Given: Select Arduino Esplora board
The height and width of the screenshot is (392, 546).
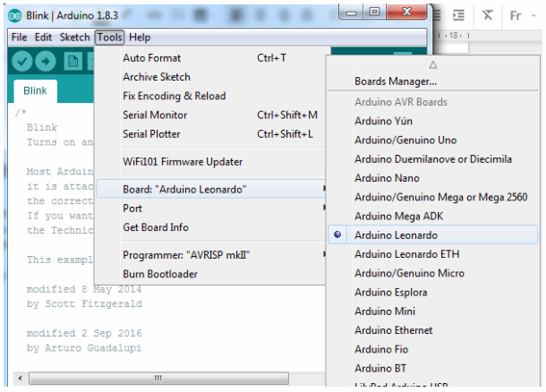Looking at the screenshot, I should tap(433, 292).
